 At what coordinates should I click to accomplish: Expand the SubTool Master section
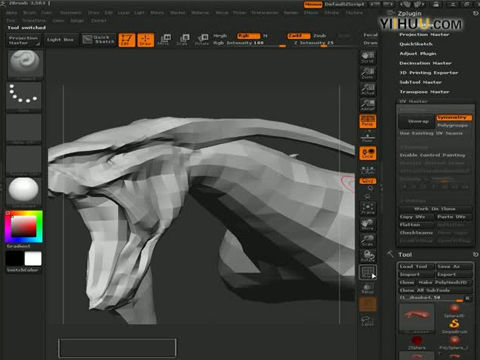421,82
